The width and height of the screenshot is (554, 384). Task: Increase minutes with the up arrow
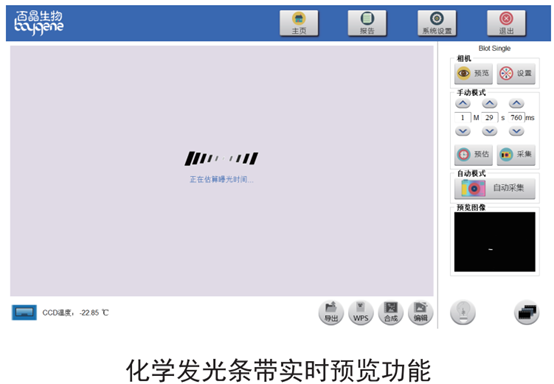(462, 104)
